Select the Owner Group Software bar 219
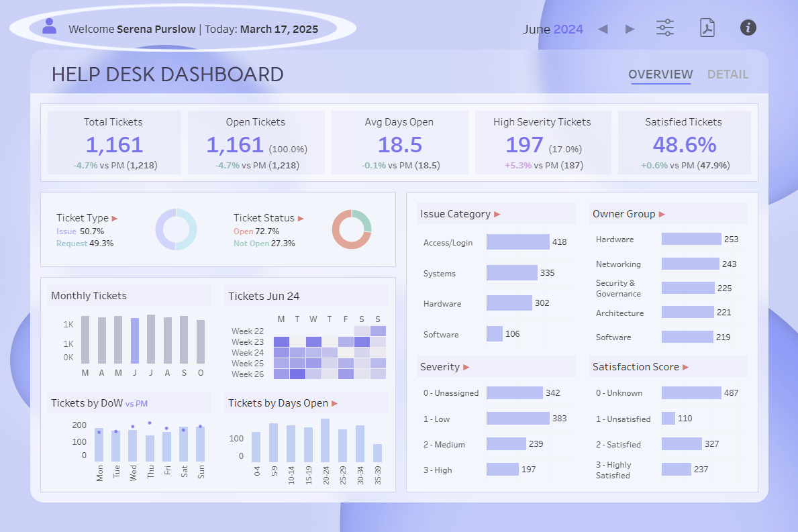 [687, 337]
